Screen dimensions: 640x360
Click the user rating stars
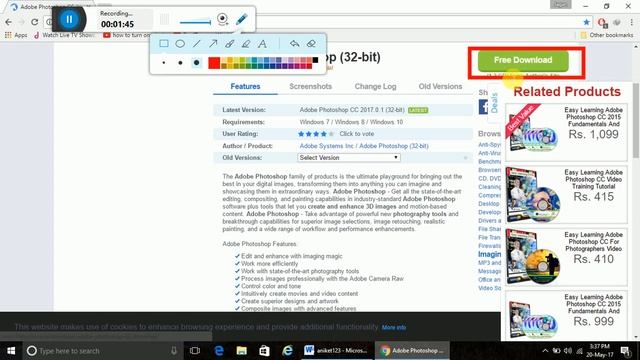coord(316,134)
